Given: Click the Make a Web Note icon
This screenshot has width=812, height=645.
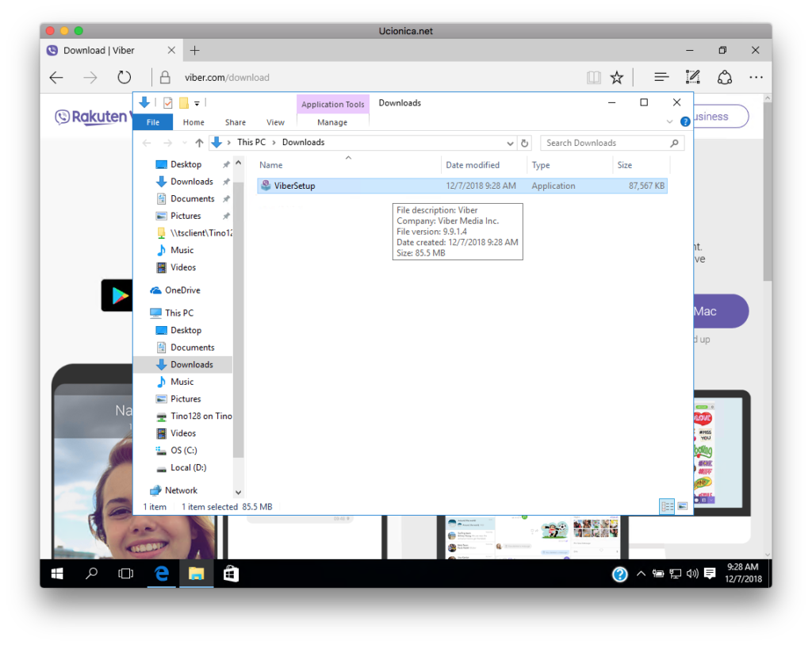Looking at the screenshot, I should click(692, 77).
